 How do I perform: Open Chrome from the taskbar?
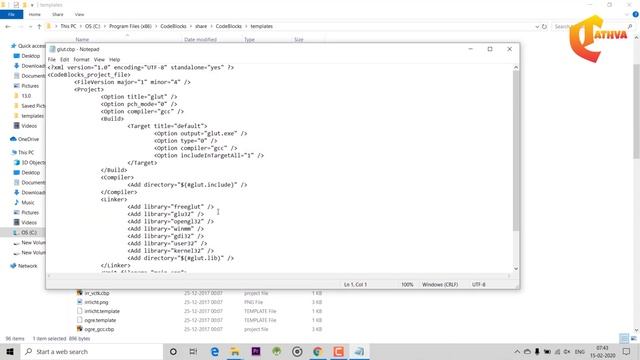point(318,351)
